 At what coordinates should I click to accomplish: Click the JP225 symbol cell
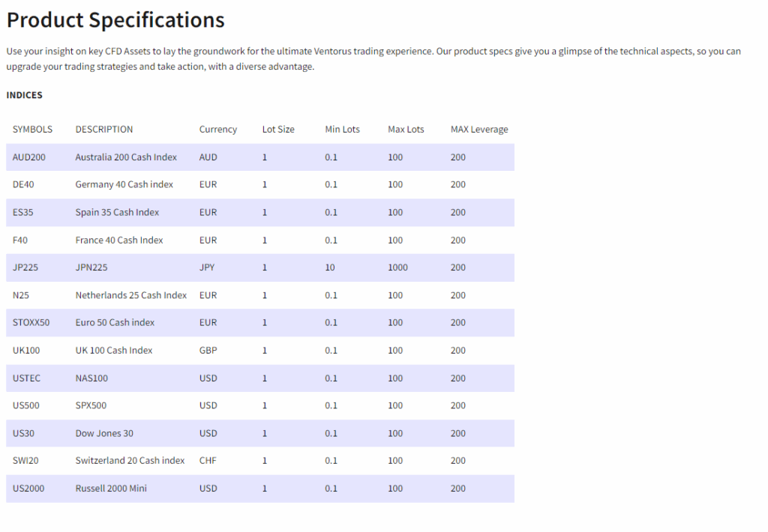tap(25, 267)
